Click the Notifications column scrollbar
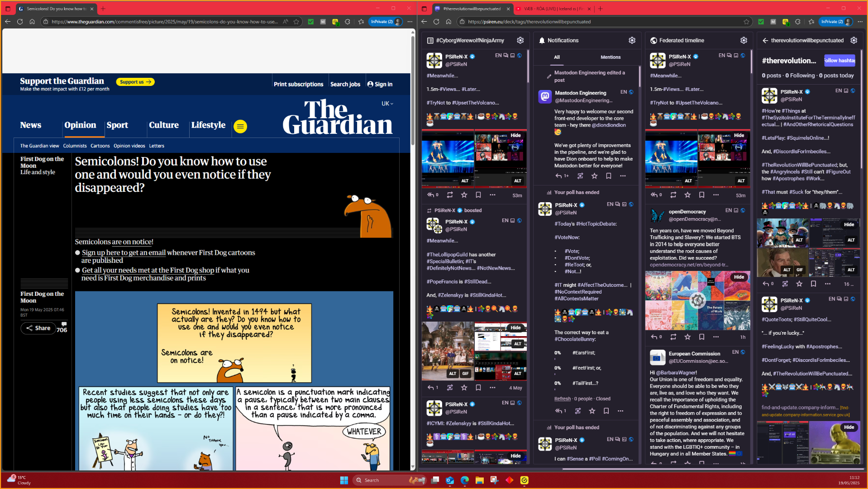Viewport: 868px width, 489px height. pos(639,76)
